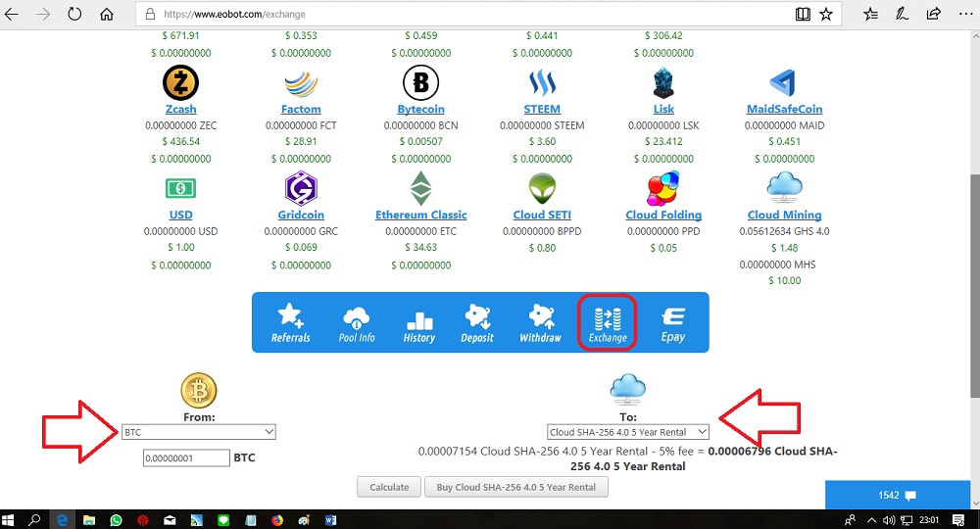Focus the BTC amount input field
This screenshot has height=529, width=980.
click(x=186, y=457)
